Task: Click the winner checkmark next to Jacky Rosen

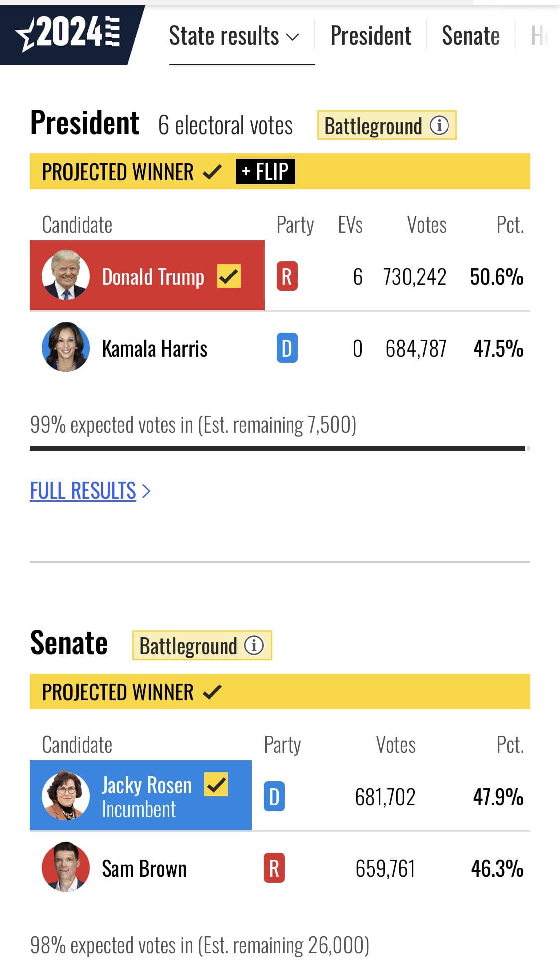Action: [x=216, y=785]
